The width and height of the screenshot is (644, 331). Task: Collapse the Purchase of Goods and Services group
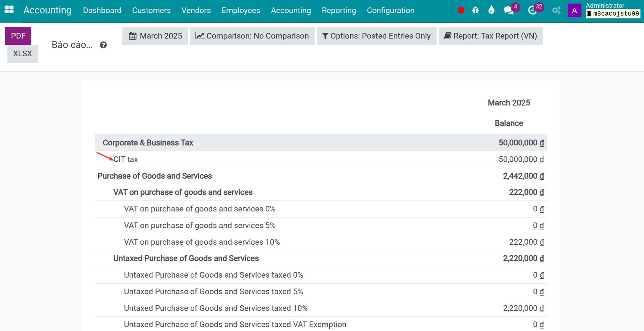pos(154,176)
